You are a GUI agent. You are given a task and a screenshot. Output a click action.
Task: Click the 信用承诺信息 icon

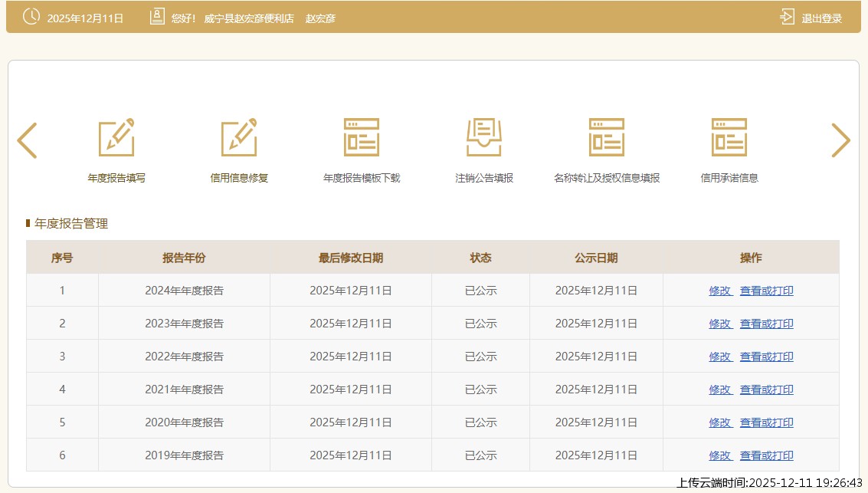pyautogui.click(x=729, y=138)
